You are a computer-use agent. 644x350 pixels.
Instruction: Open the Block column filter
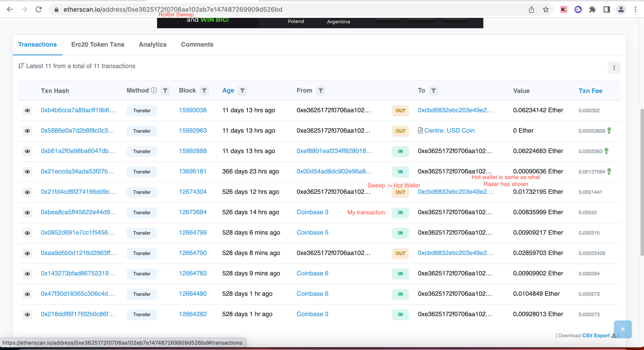(x=204, y=91)
